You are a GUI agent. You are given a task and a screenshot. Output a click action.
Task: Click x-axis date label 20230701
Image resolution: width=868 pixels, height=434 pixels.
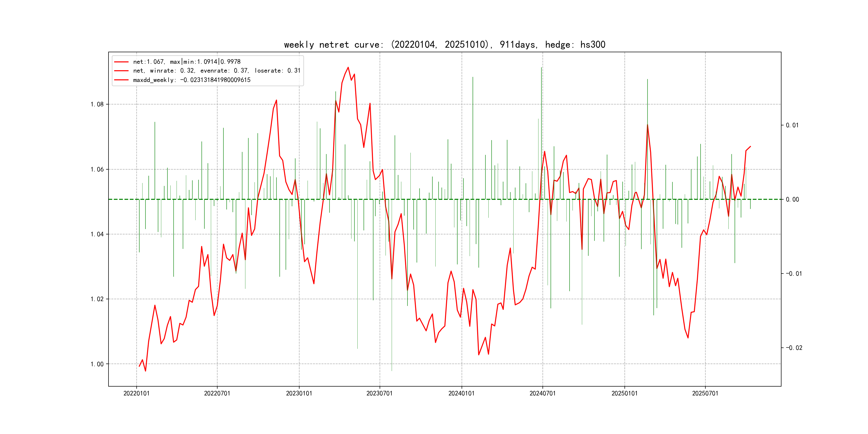(379, 394)
